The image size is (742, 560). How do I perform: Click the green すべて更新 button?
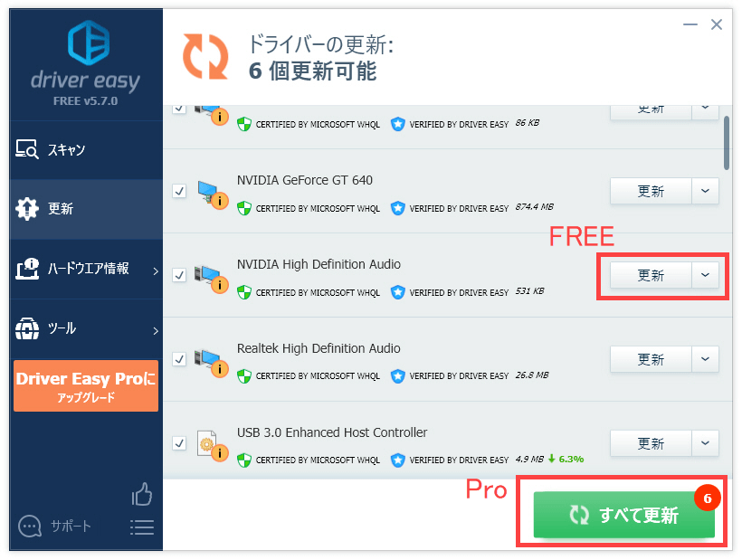tap(623, 514)
